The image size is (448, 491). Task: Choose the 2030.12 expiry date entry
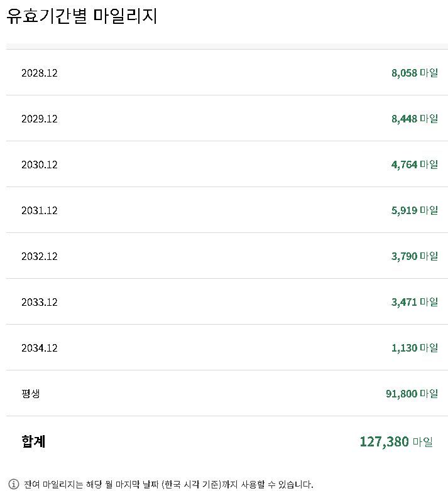[39, 165]
